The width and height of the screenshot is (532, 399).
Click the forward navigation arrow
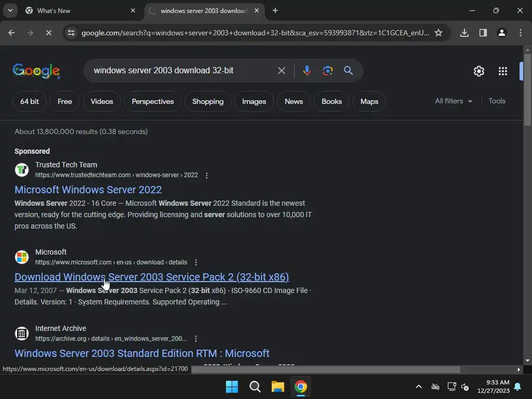click(x=30, y=33)
